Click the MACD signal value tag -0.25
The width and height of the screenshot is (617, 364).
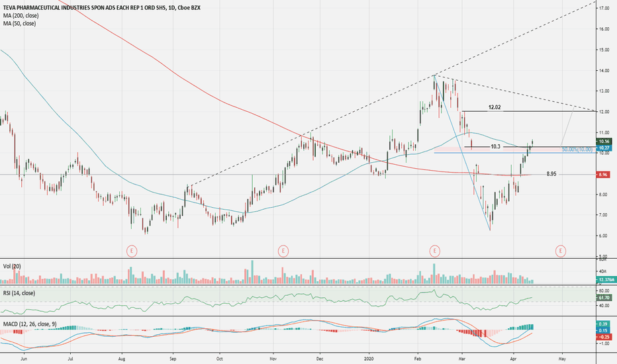pos(604,337)
